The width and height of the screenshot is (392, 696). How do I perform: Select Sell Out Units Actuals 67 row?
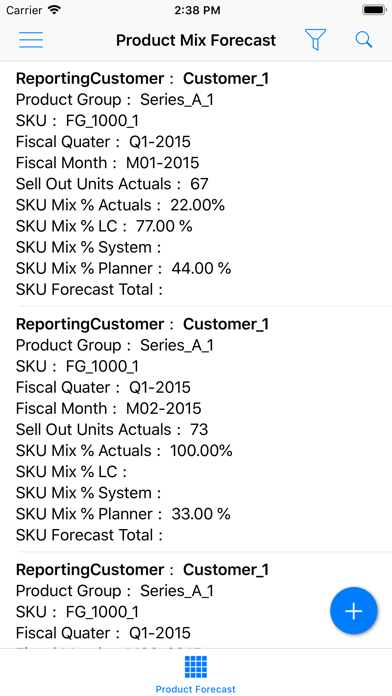(x=112, y=184)
